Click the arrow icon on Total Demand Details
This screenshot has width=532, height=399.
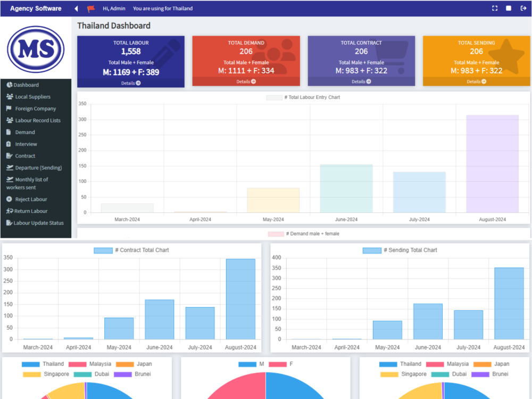253,81
